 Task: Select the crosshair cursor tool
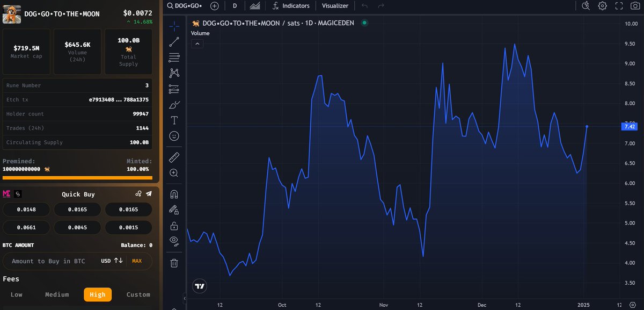(x=174, y=25)
